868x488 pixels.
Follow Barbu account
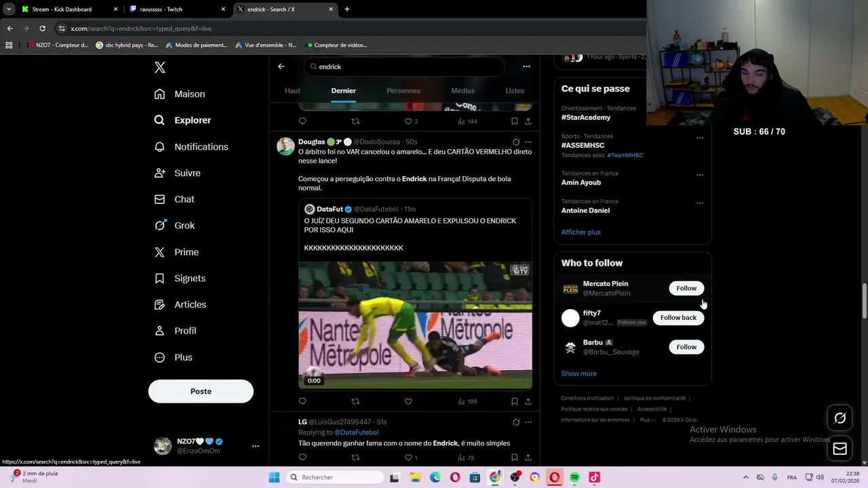686,347
